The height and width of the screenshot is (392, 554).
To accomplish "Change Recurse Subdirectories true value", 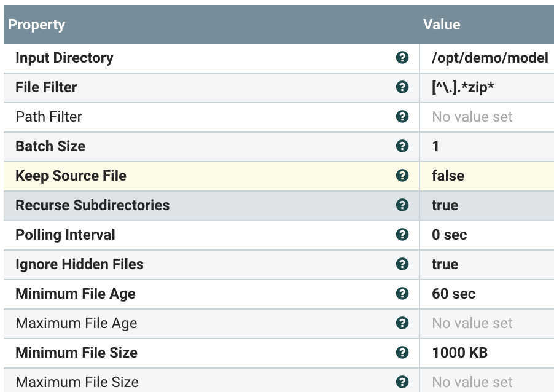I will pyautogui.click(x=445, y=205).
